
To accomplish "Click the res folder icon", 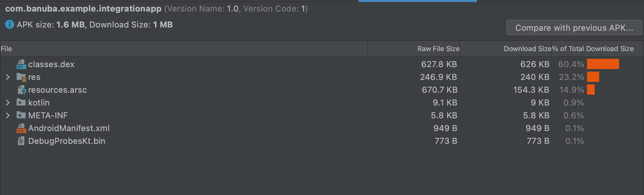I will click(x=21, y=77).
